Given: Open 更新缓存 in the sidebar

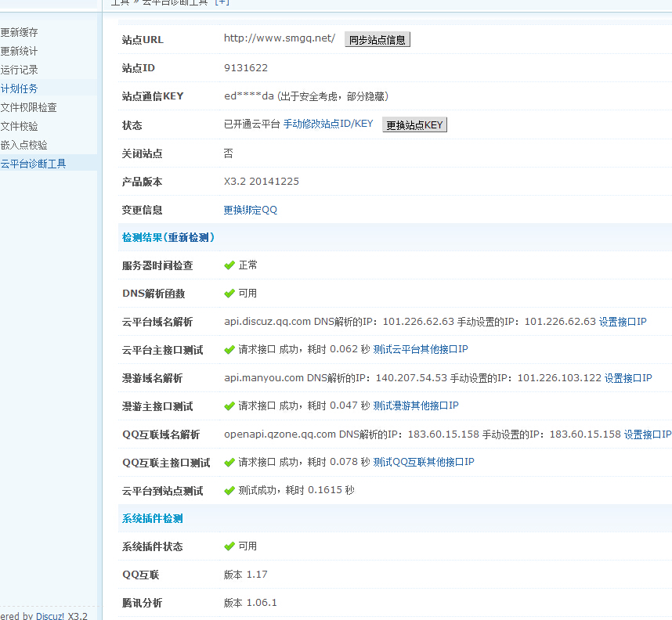Looking at the screenshot, I should tap(20, 33).
